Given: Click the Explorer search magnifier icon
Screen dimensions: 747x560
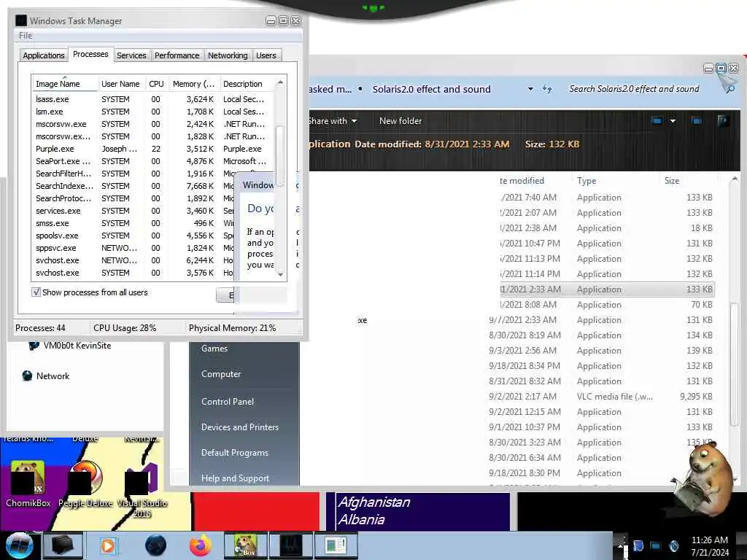Looking at the screenshot, I should (729, 89).
